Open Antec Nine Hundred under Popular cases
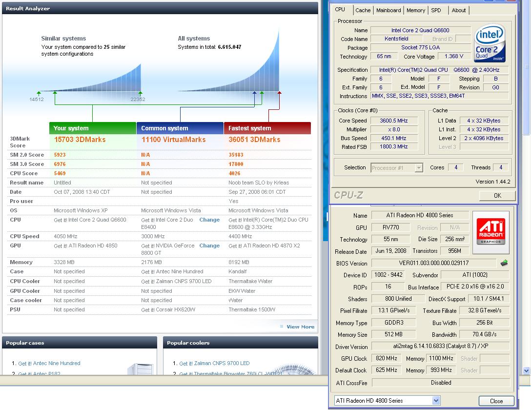Viewport: 532px width, 410px height. (x=49, y=363)
